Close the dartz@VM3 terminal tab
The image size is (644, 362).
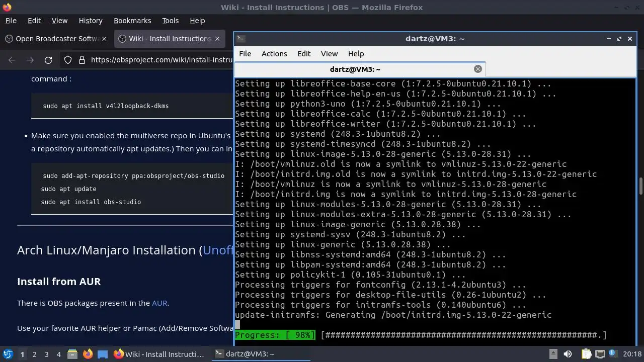(478, 69)
